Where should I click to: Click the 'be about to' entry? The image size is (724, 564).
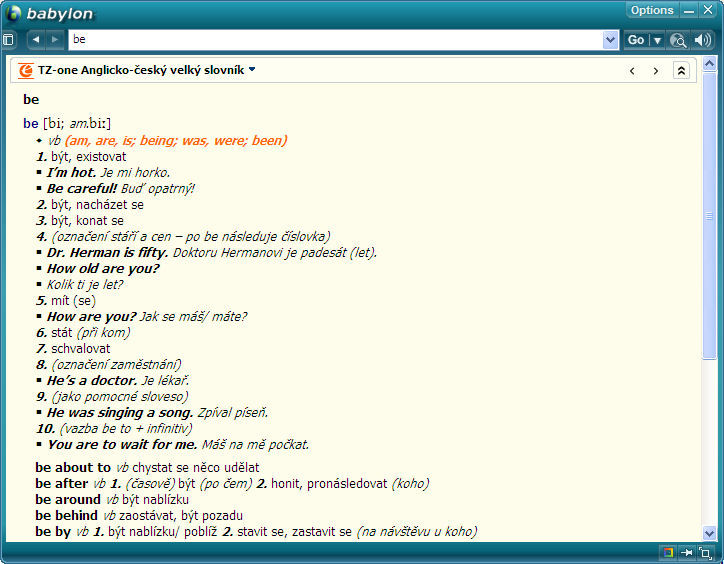pos(73,467)
